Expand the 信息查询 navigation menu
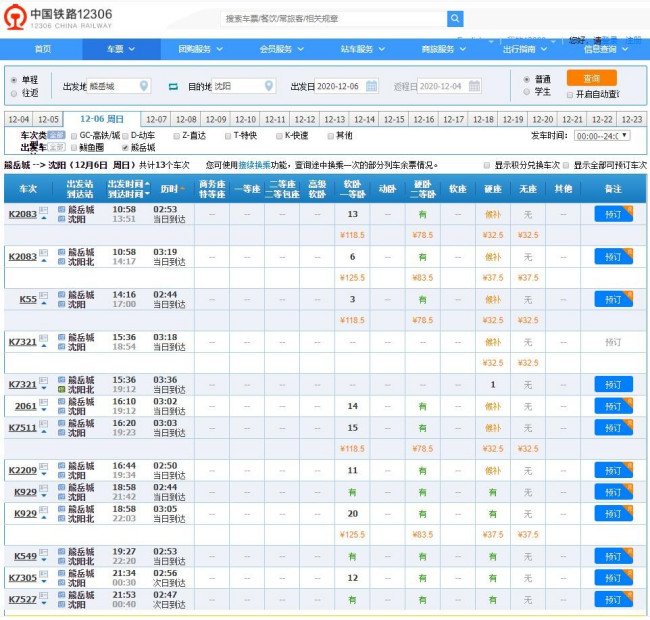This screenshot has width=650, height=620. (x=606, y=49)
